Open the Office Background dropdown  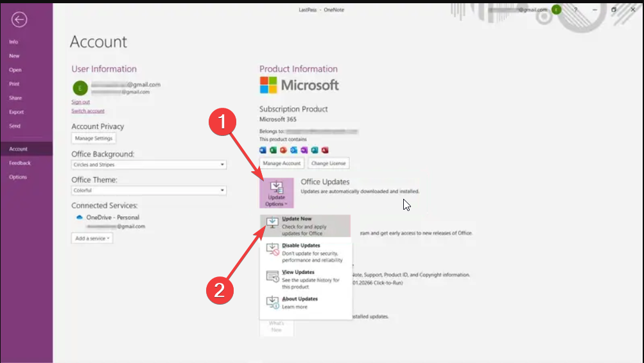[149, 164]
